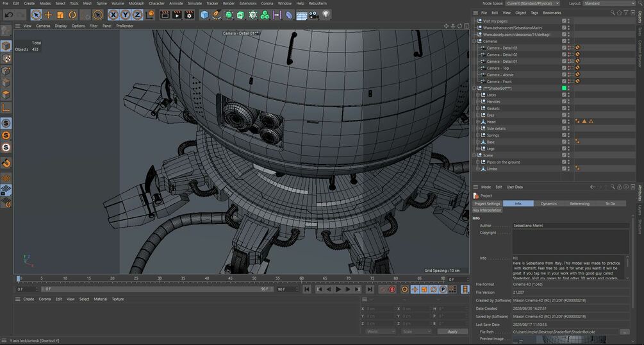Select the Rotate tool icon

pyautogui.click(x=73, y=14)
